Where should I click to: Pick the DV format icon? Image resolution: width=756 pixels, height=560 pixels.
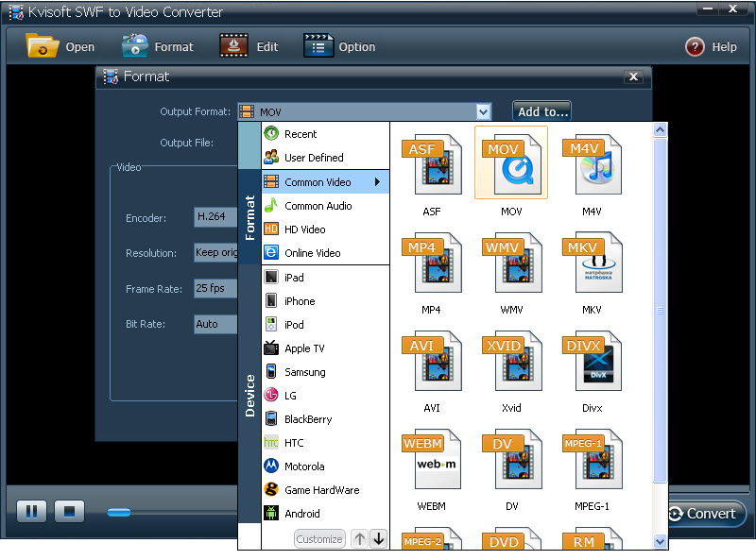click(511, 459)
